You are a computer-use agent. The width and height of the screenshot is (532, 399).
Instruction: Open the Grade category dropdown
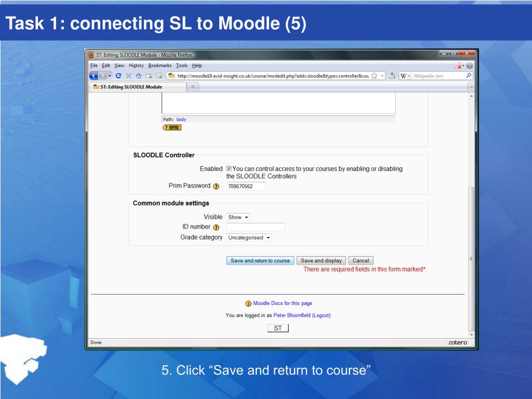pyautogui.click(x=249, y=237)
